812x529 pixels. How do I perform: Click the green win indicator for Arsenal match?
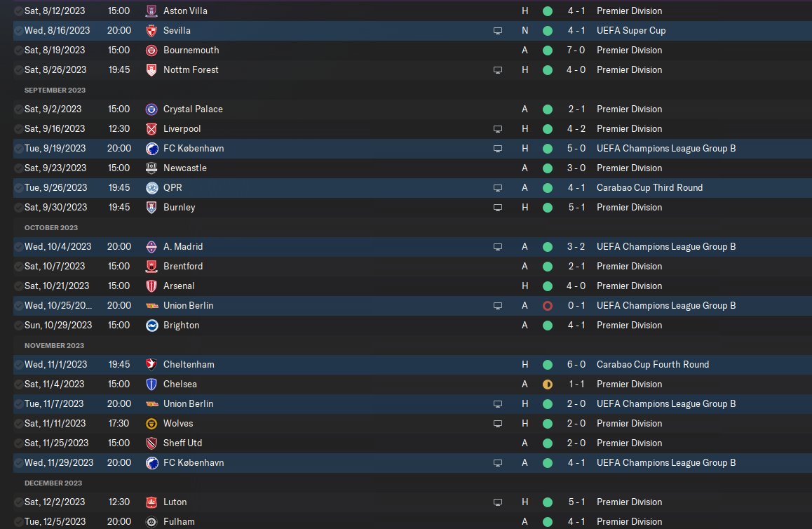coord(548,286)
